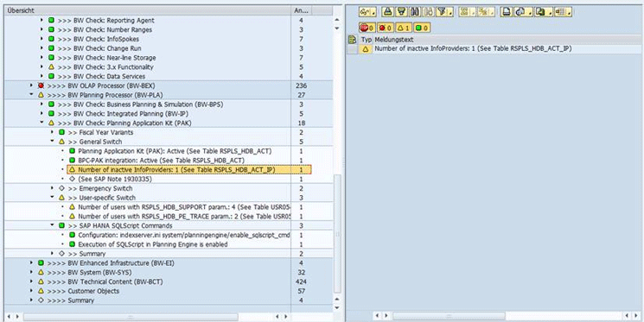Click scroll-down arrow below the tree header
644x322 pixels.
point(337,28)
